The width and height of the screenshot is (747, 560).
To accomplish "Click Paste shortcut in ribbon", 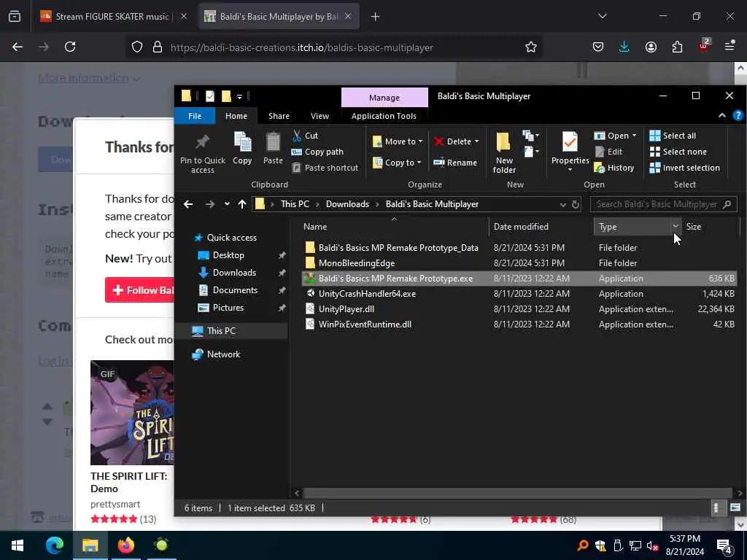I will coord(325,168).
